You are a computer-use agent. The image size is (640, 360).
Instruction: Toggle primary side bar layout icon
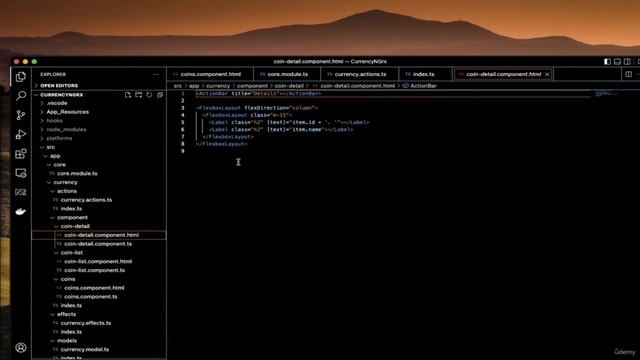point(607,62)
